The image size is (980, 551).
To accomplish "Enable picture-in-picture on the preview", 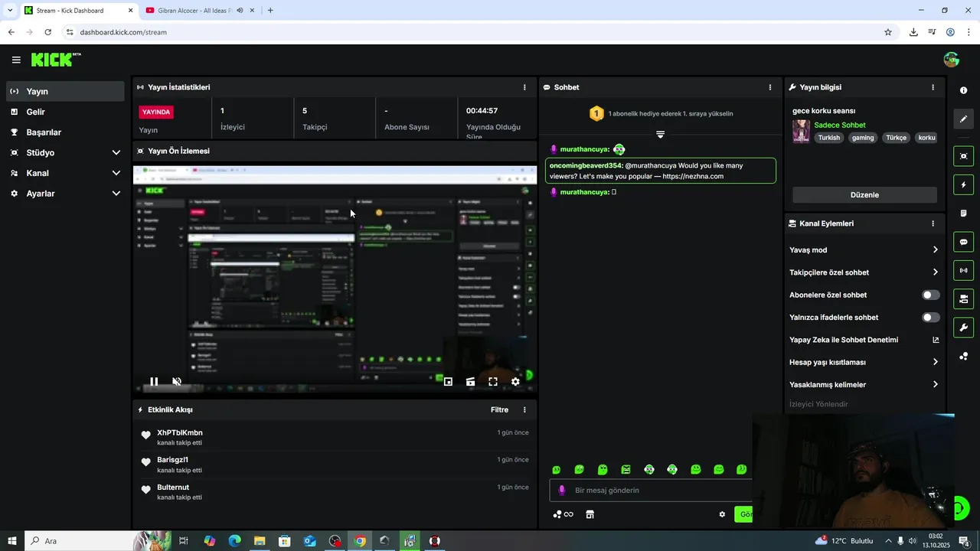I will click(448, 381).
